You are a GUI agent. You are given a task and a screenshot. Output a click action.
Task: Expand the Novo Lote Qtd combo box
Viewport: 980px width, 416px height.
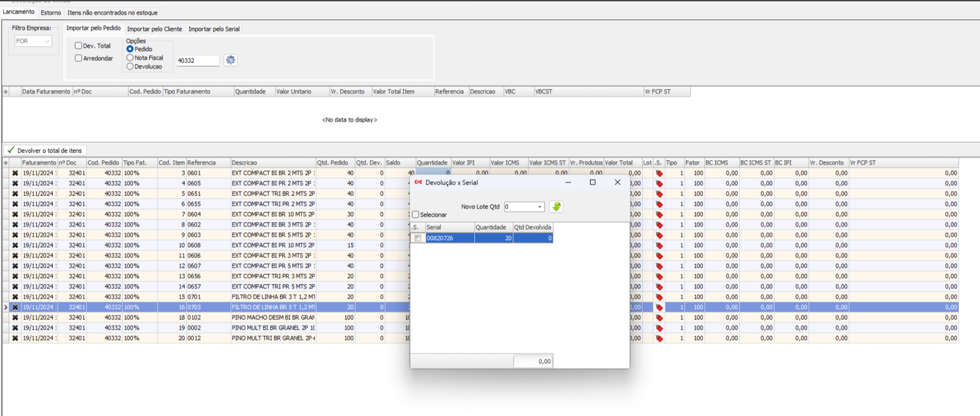pos(539,207)
